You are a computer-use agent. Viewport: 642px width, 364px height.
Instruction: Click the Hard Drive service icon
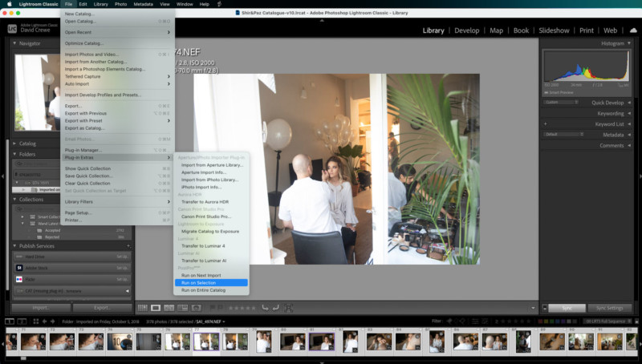pyautogui.click(x=19, y=257)
